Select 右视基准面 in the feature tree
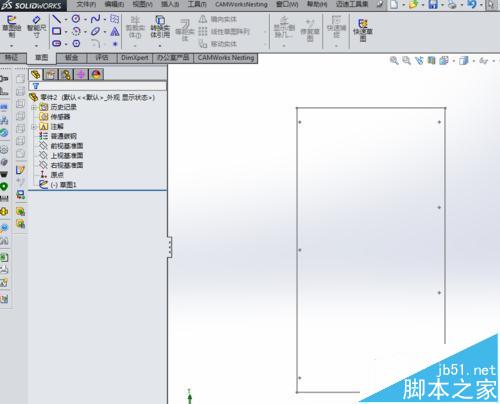 tap(67, 165)
